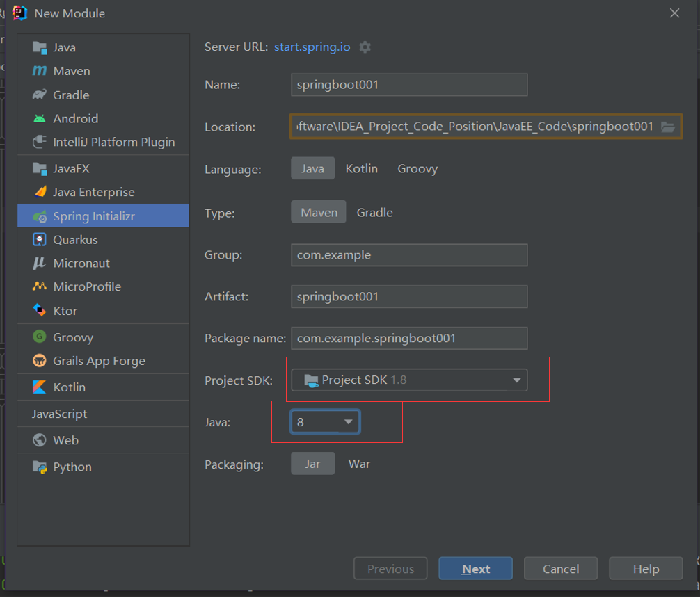Image resolution: width=700 pixels, height=598 pixels.
Task: Select Grails App Forge label
Action: coord(99,361)
